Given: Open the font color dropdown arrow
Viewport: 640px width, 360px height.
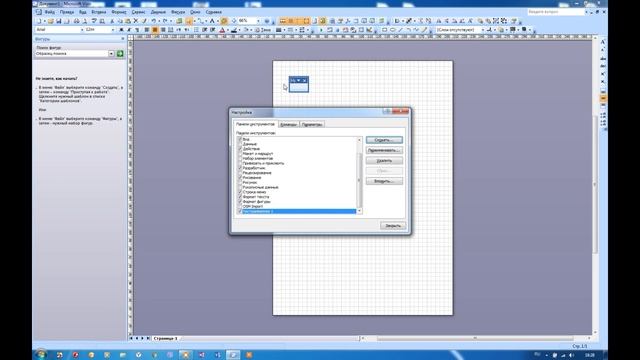Looking at the screenshot, I should click(x=227, y=30).
